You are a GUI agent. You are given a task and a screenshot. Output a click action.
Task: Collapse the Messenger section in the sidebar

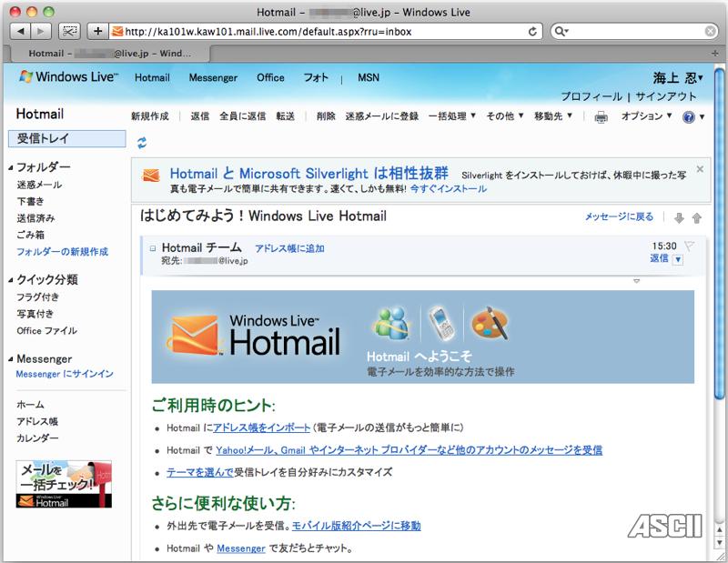point(11,358)
